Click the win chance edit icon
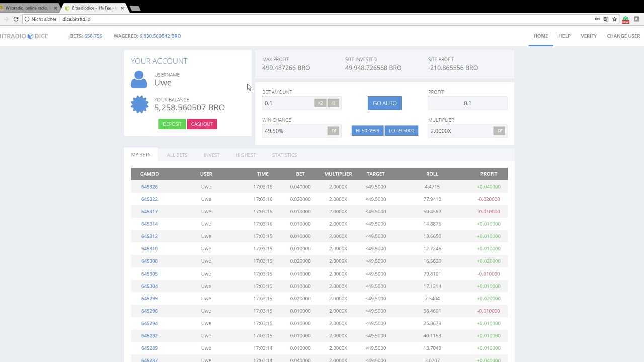 [333, 131]
